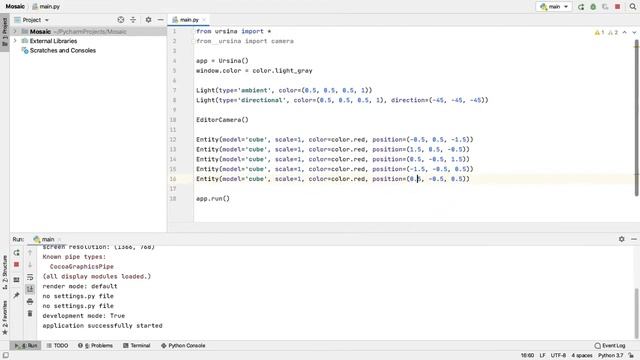Go to previous highlighted error arrow
The width and height of the screenshot is (640, 360).
tap(624, 32)
